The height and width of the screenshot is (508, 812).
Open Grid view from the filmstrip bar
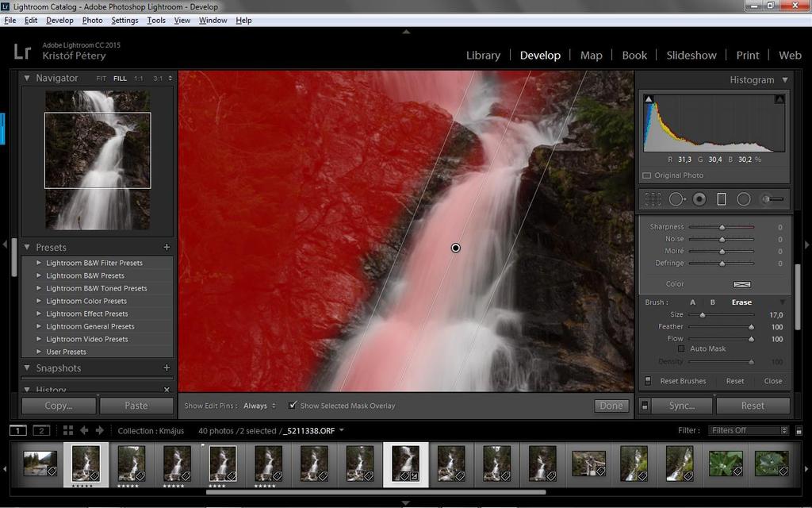click(x=68, y=430)
